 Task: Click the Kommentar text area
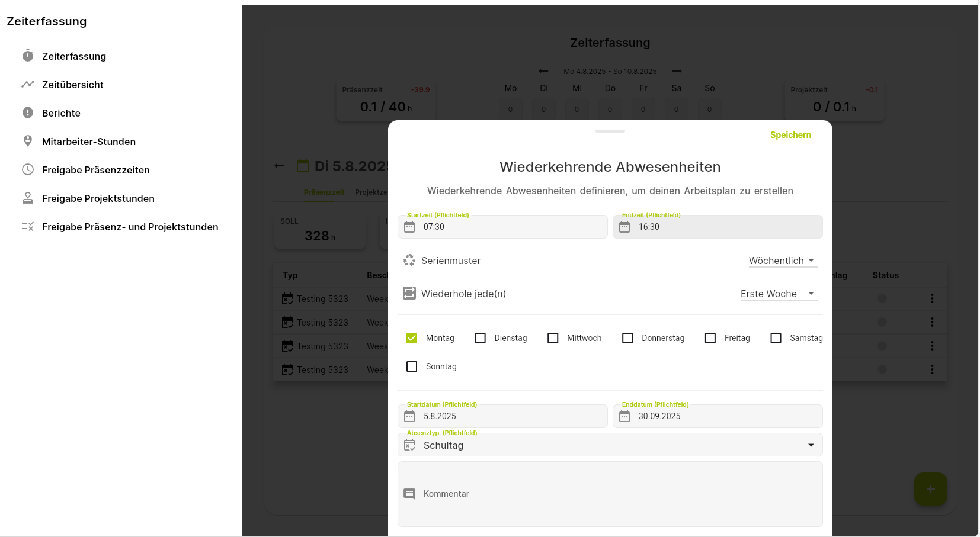pos(610,494)
